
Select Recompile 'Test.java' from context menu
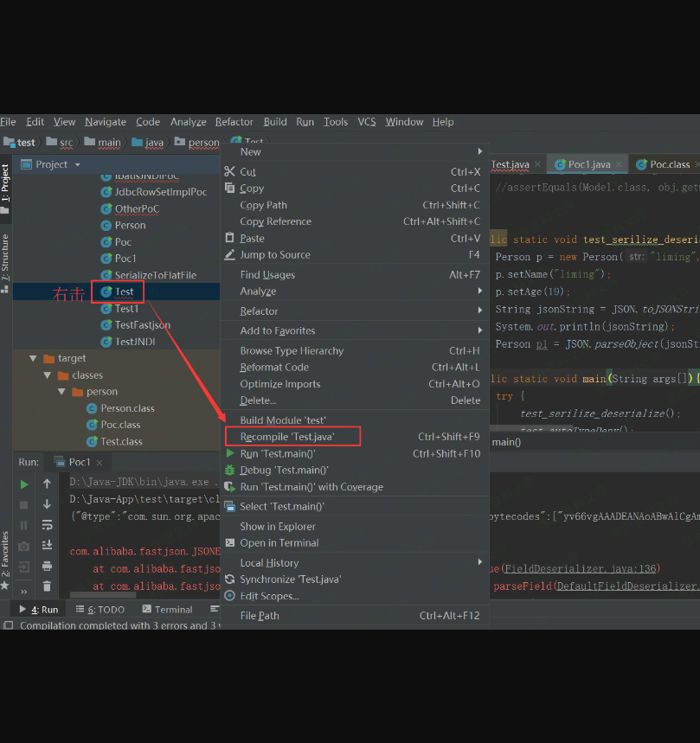pos(287,437)
